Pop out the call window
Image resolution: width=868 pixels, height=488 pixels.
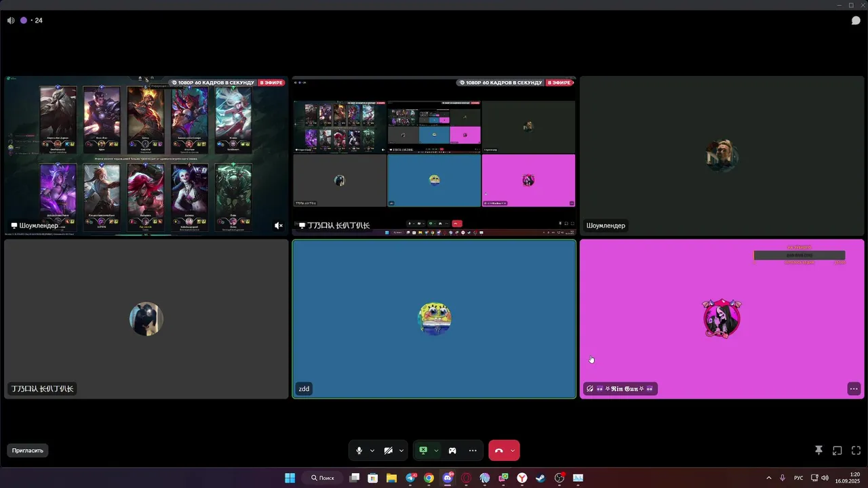pyautogui.click(x=837, y=450)
